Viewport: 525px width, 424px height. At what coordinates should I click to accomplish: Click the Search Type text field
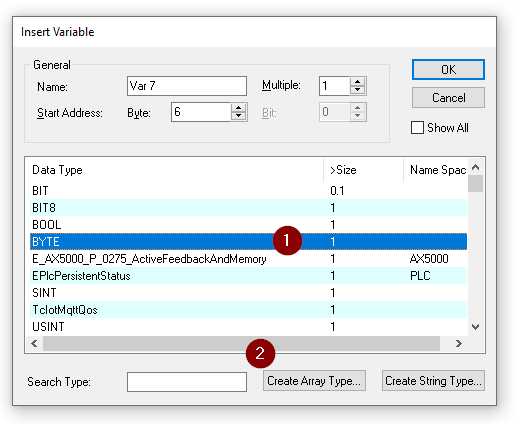(187, 382)
